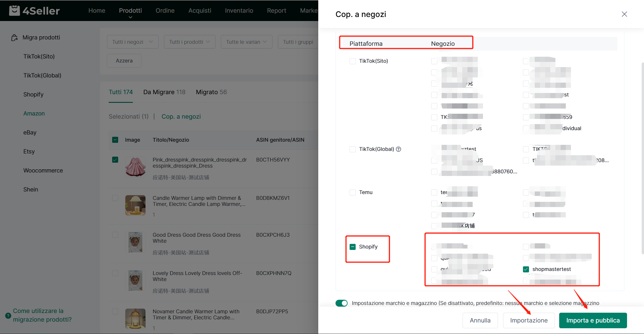Click ASIN B0DBKMZ6V1 cell
This screenshot has height=334, width=644.
(273, 198)
